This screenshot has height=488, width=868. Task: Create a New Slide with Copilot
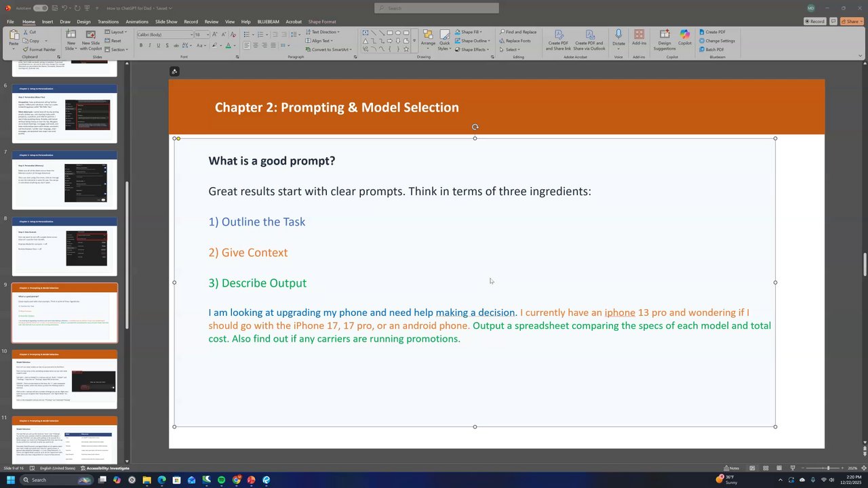point(91,39)
